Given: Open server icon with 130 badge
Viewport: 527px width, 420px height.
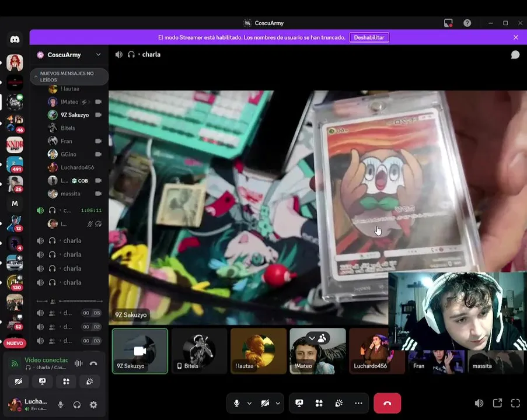Looking at the screenshot, I should click(x=15, y=283).
